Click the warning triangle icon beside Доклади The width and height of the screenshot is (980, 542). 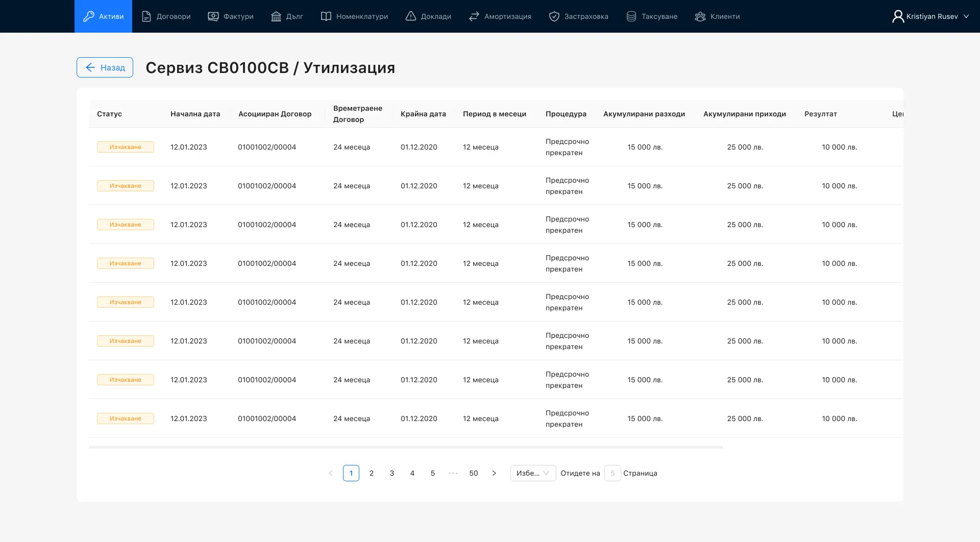(x=411, y=16)
